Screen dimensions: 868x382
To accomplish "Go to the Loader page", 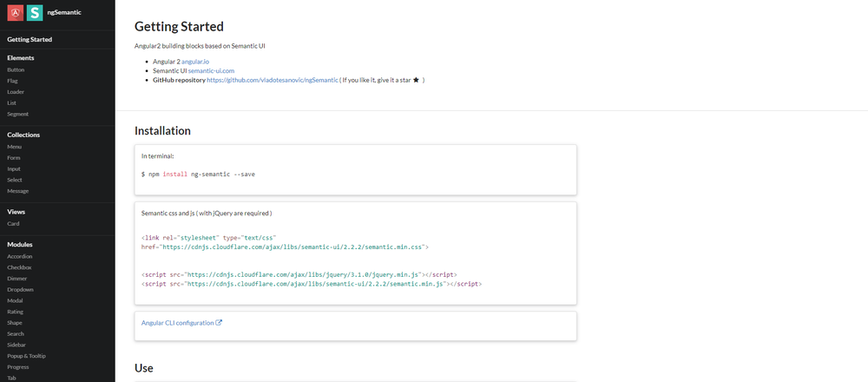I will [16, 92].
